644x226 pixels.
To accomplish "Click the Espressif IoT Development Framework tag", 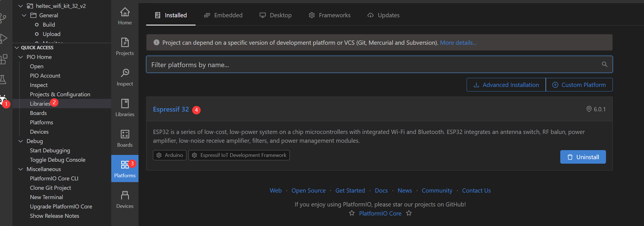I will (239, 155).
